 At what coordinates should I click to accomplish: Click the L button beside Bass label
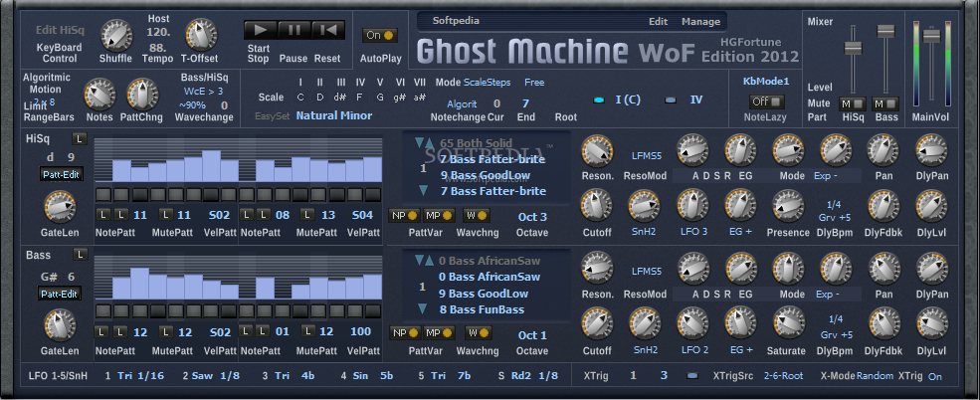pyautogui.click(x=80, y=255)
